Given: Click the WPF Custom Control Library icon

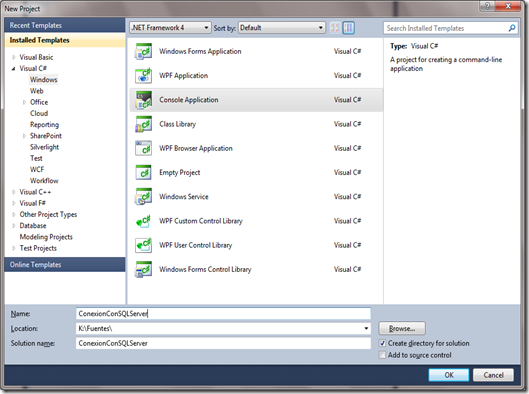Looking at the screenshot, I should pyautogui.click(x=143, y=221).
